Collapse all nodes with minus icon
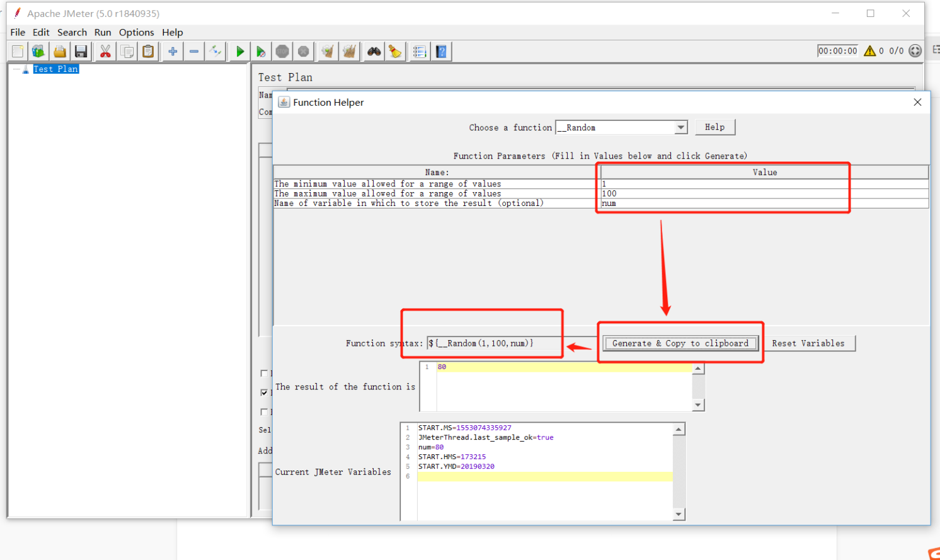The image size is (940, 560). 194,52
